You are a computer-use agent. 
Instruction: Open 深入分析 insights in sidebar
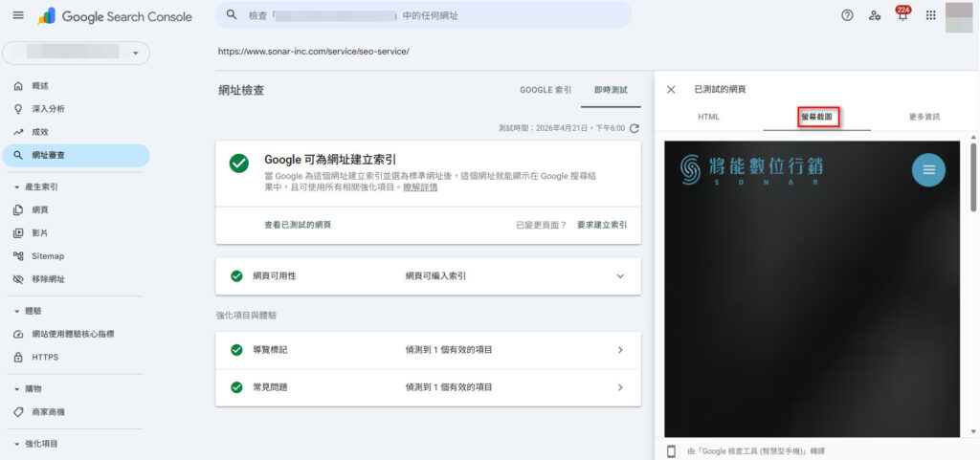pos(76,109)
